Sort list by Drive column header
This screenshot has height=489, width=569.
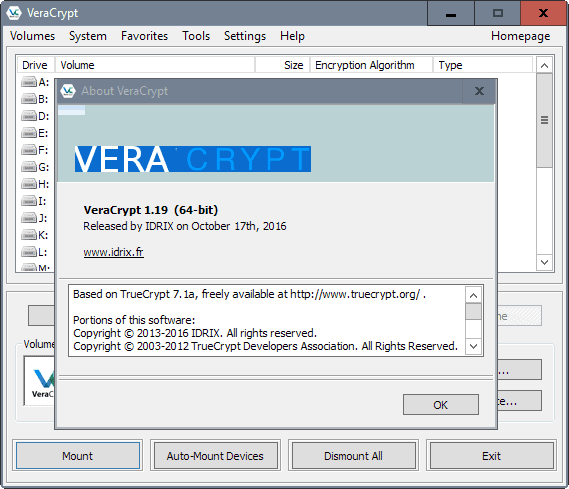[36, 65]
